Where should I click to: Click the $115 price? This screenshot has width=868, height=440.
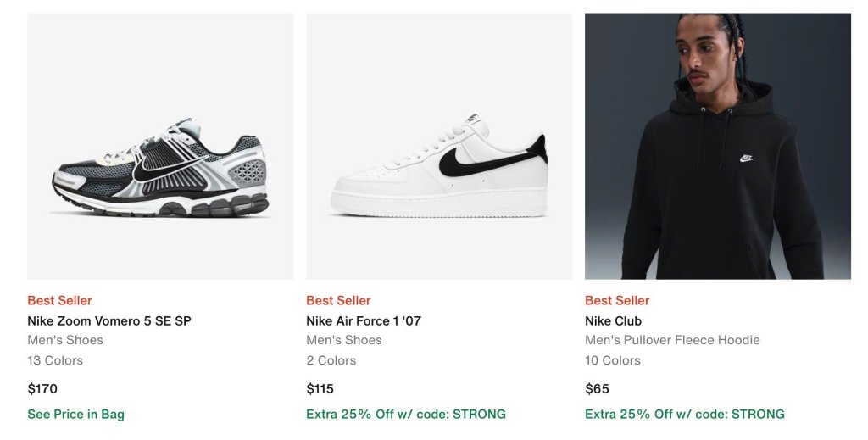320,389
